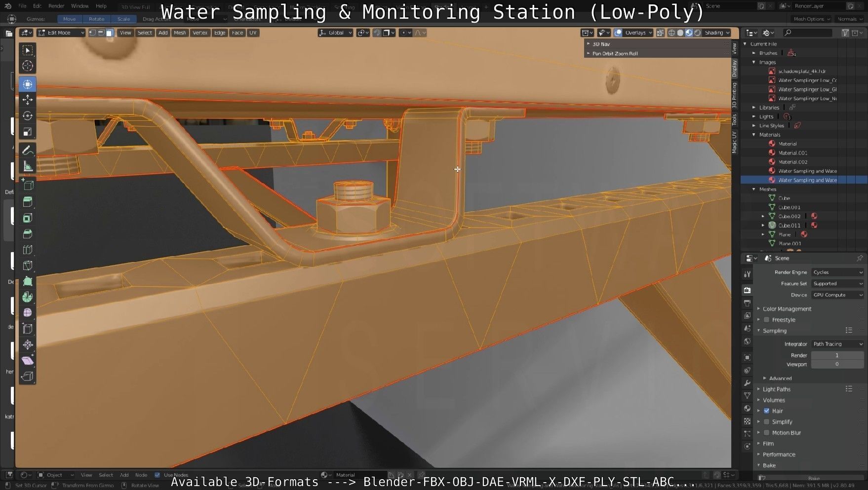The height and width of the screenshot is (490, 868).
Task: Enable the Simplify checkbox
Action: (766, 422)
